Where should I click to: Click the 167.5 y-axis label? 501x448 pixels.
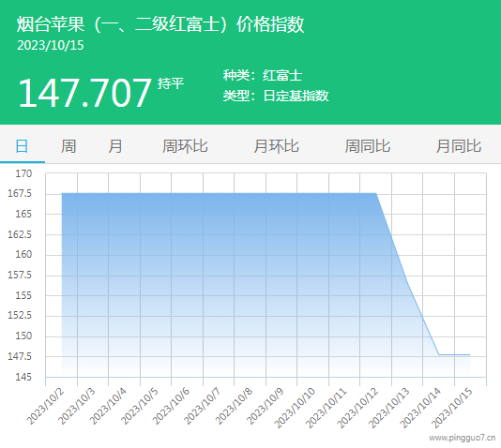click(20, 193)
